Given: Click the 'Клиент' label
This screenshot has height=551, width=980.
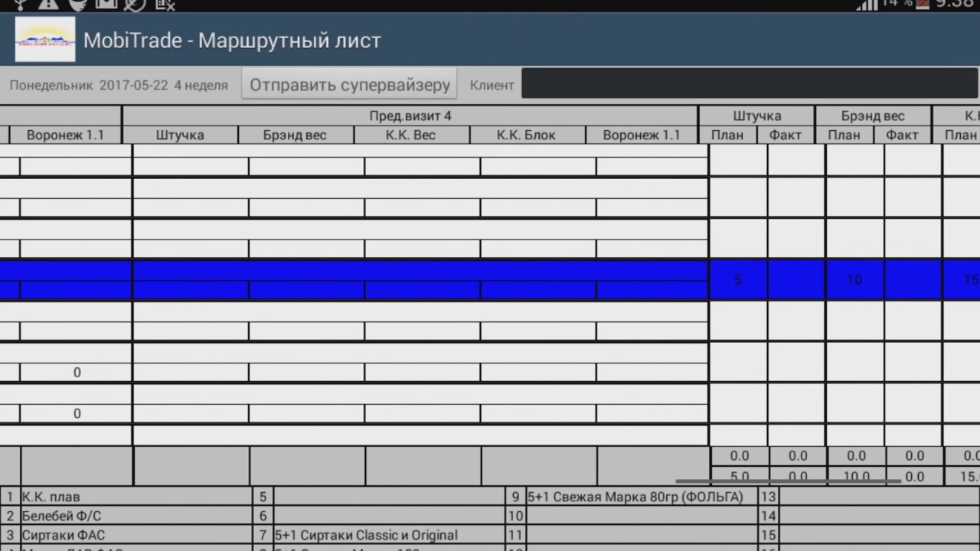Looking at the screenshot, I should [492, 85].
